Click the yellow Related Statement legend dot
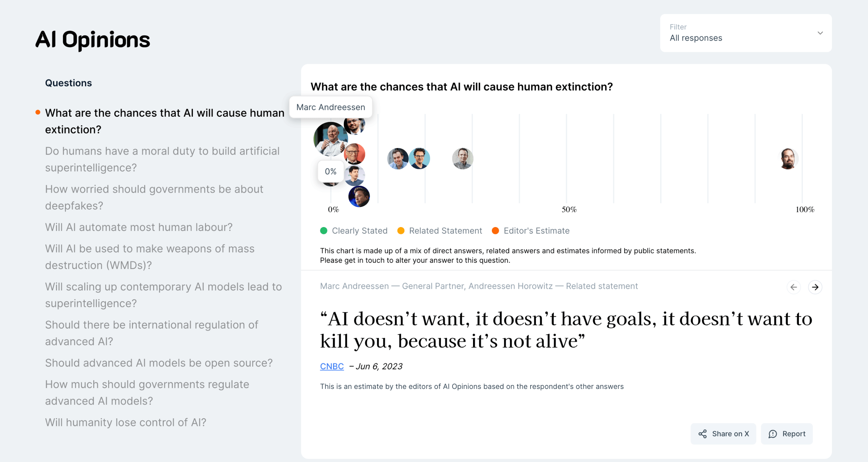 [x=401, y=231]
